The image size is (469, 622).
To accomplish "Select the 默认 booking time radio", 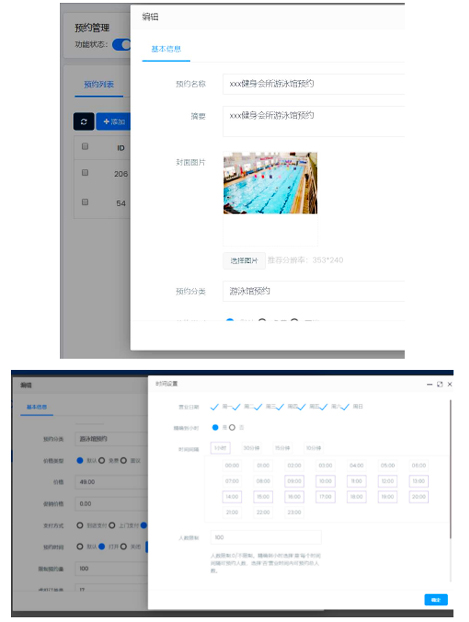I will (80, 547).
